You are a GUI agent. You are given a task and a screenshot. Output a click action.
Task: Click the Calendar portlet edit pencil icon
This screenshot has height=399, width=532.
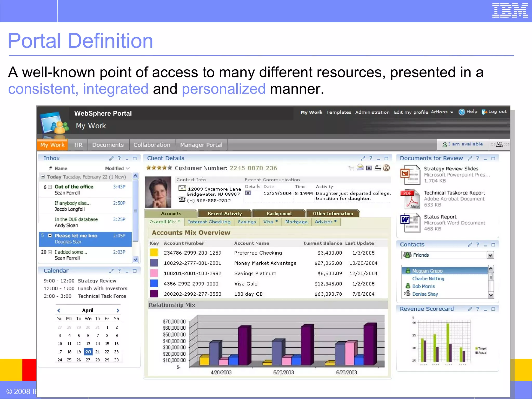point(111,271)
